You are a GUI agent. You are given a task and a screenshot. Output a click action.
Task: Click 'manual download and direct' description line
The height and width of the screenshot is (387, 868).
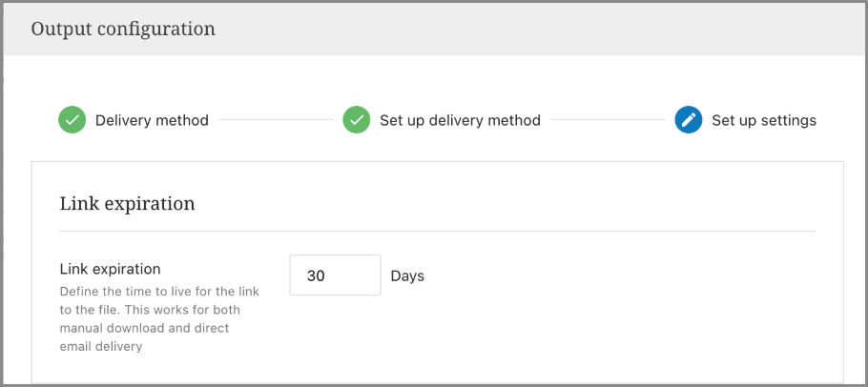tap(148, 328)
